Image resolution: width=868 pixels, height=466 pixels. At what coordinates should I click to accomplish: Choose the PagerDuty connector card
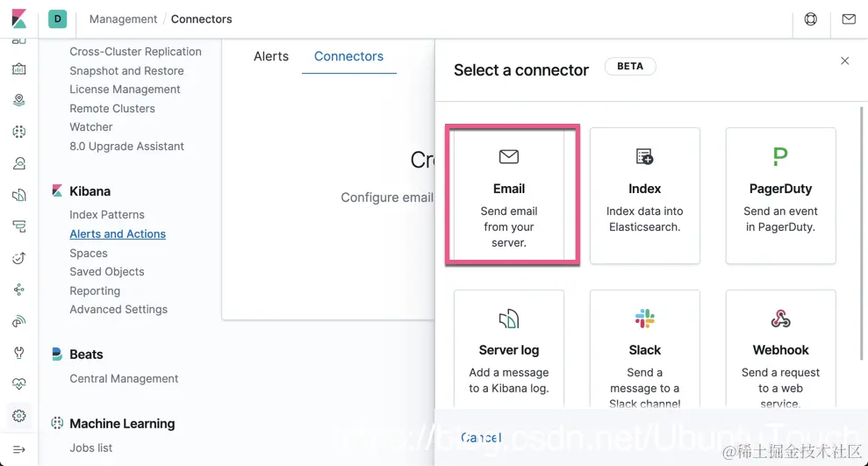coord(780,196)
